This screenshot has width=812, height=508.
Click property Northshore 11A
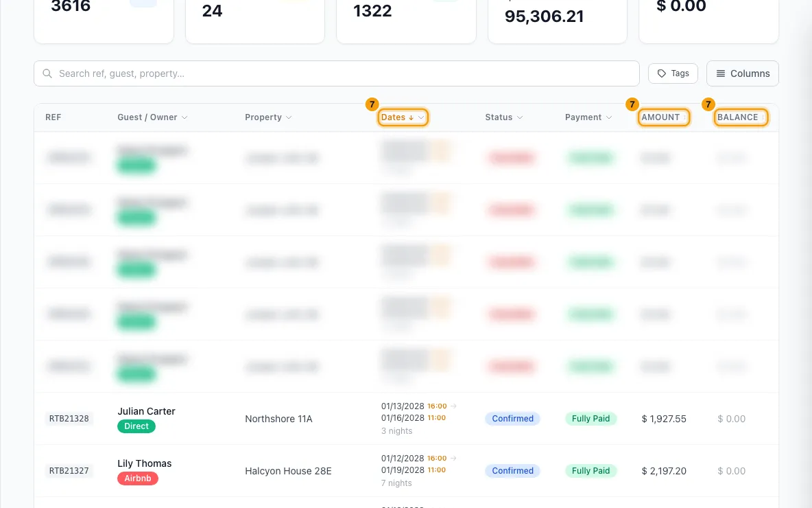278,419
